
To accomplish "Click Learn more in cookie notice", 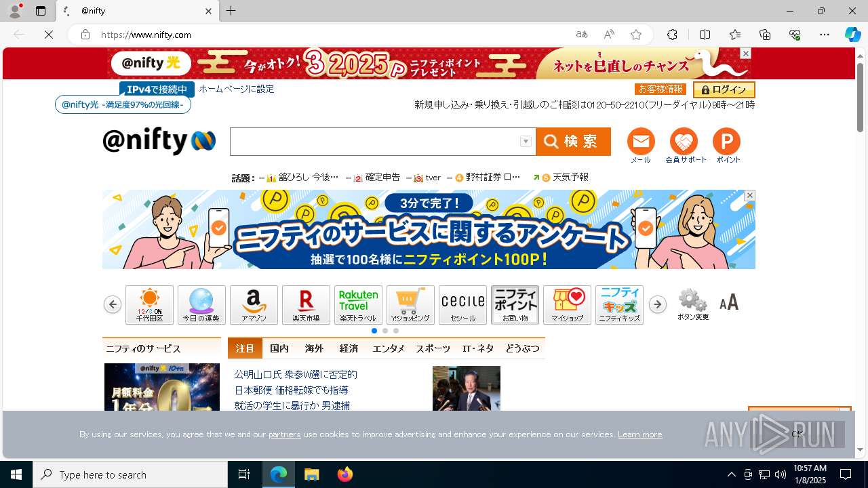I will [x=639, y=434].
